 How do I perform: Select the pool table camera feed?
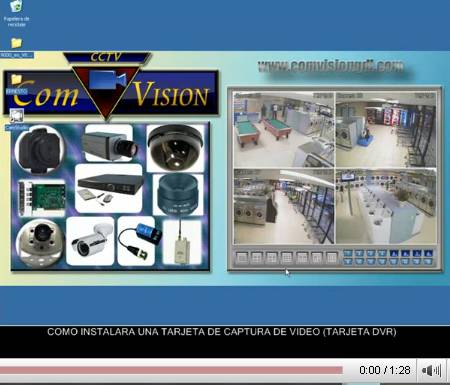[283, 129]
